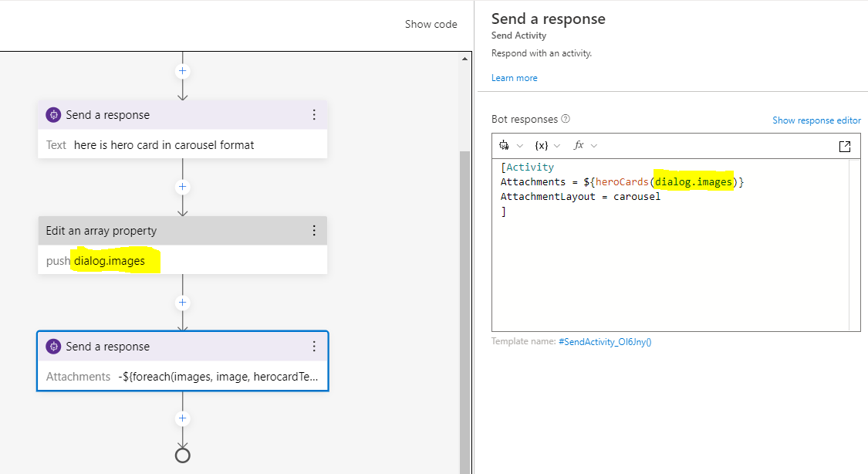
Task: Click the plus icon above Edit an array property
Action: point(182,187)
